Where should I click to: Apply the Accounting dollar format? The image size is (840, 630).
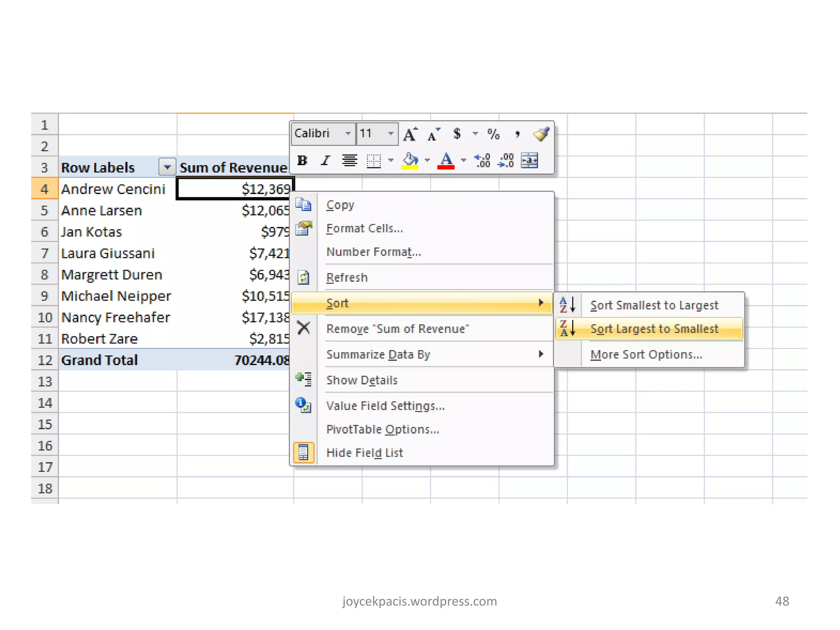click(x=457, y=134)
